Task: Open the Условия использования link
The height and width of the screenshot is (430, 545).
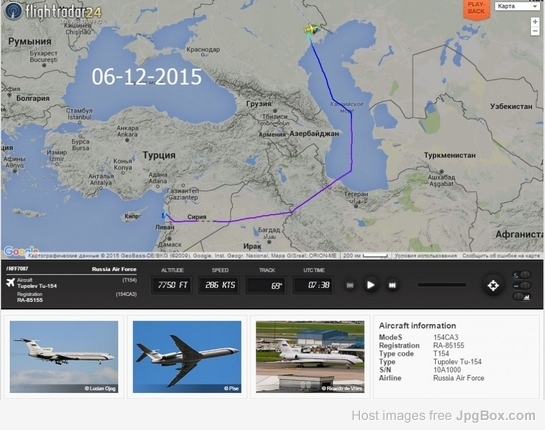Action: (425, 256)
